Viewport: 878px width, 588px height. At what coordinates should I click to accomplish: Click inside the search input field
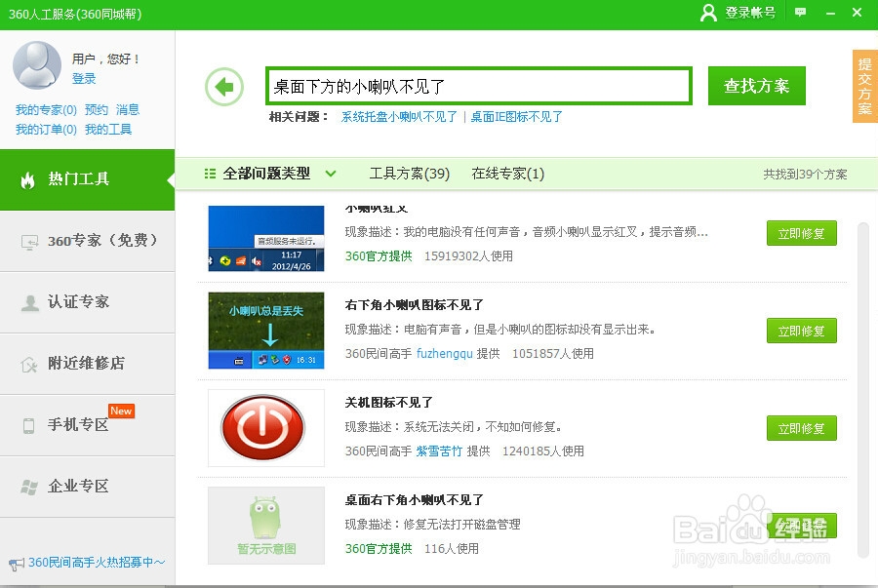(x=478, y=86)
